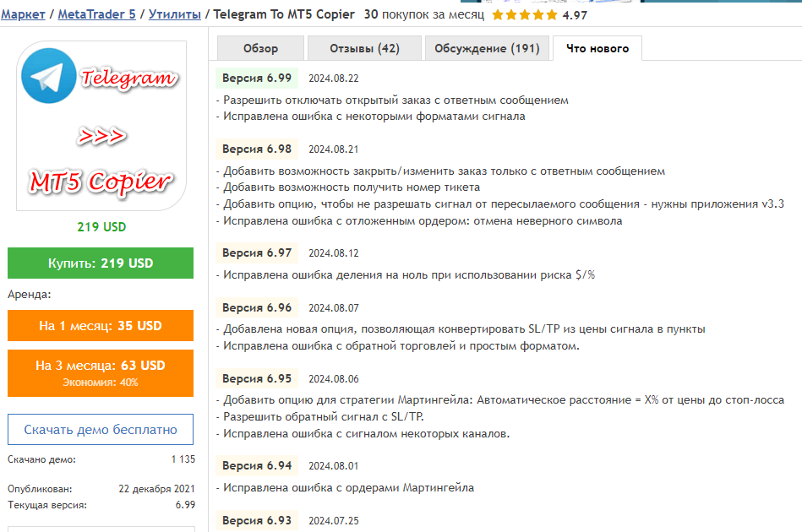Image resolution: width=802 pixels, height=532 pixels.
Task: Click the star rating icons
Action: coord(525,15)
